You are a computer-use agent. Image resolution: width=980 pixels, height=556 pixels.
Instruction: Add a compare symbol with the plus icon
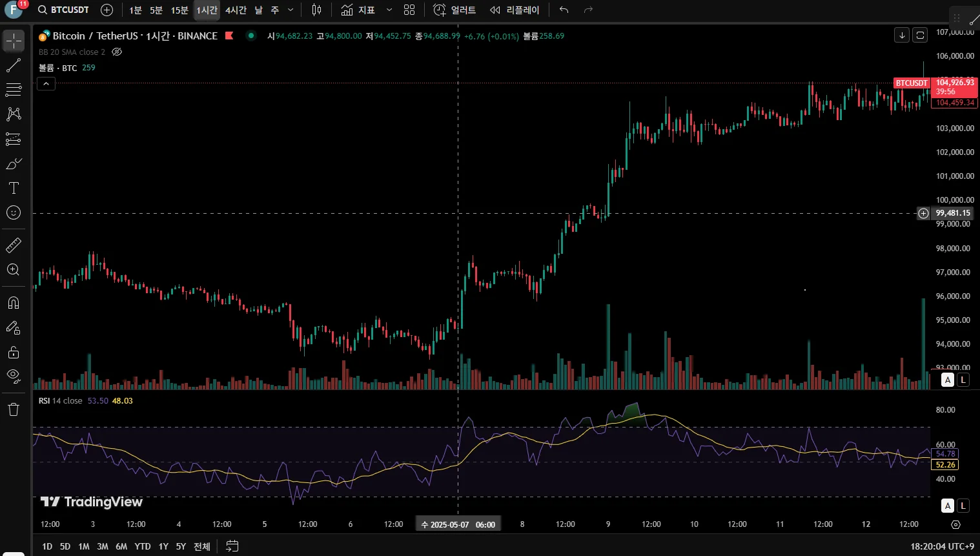pos(107,10)
